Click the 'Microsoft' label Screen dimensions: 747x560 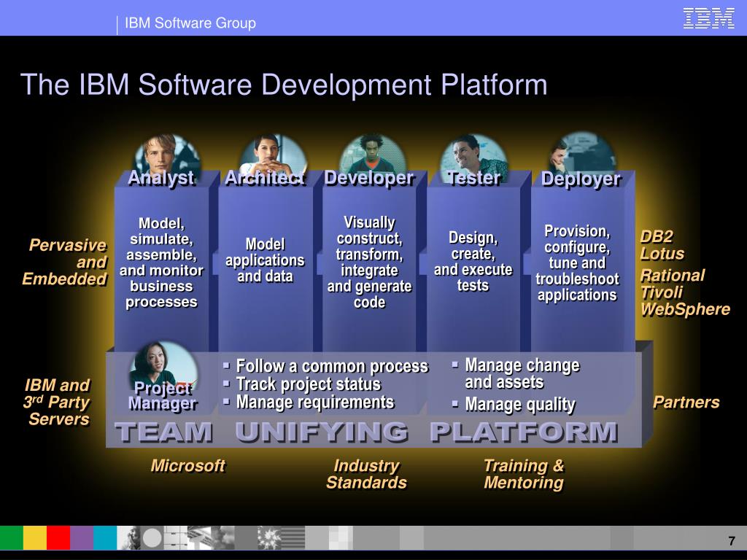pyautogui.click(x=187, y=466)
